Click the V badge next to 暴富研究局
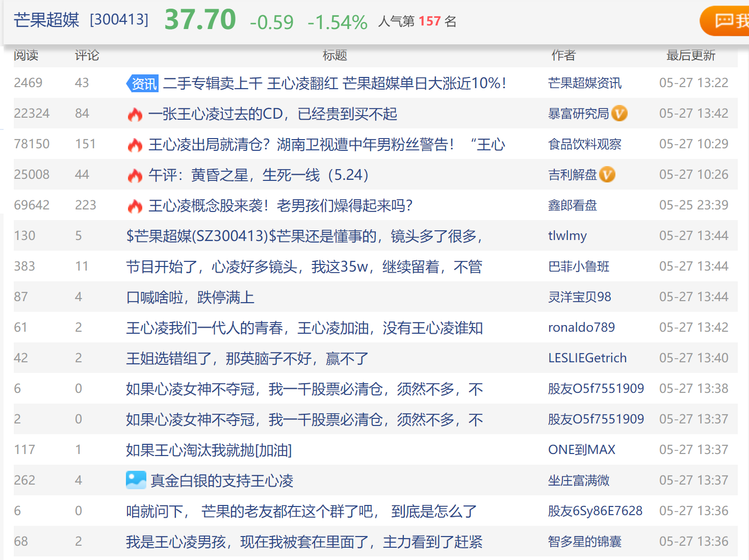This screenshot has width=749, height=560. [619, 113]
